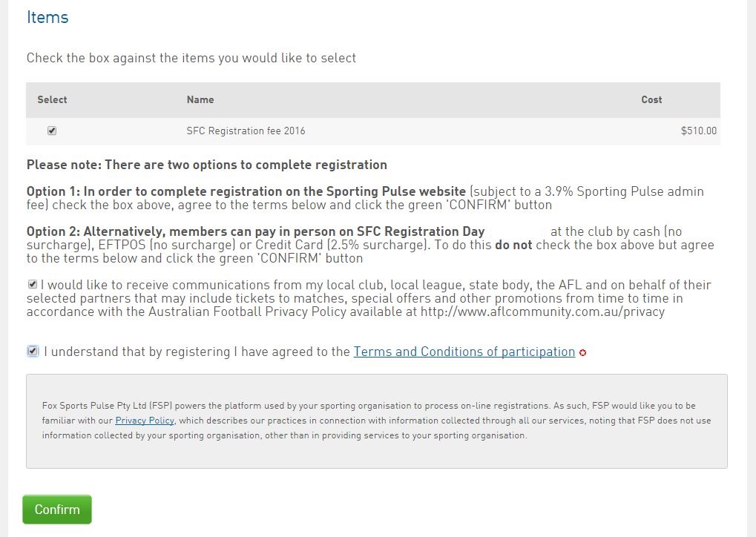The width and height of the screenshot is (756, 537).
Task: Click the aflcommunity.com.au/privacy URL text
Action: point(542,312)
